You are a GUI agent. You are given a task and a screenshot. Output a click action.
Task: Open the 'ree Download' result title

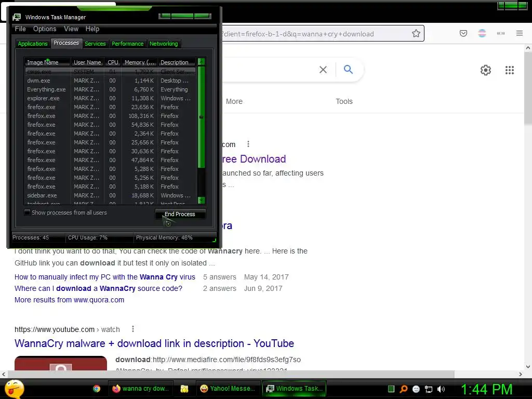254,159
